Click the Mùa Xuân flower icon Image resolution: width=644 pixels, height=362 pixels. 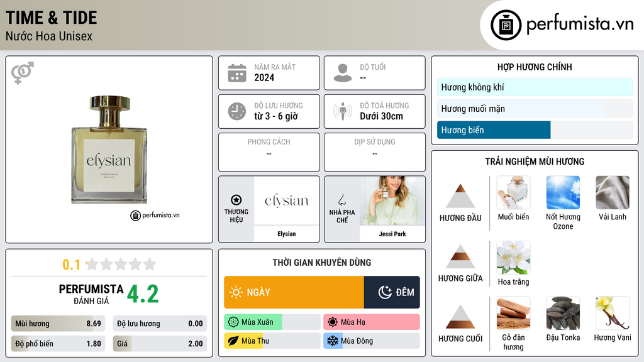233,322
